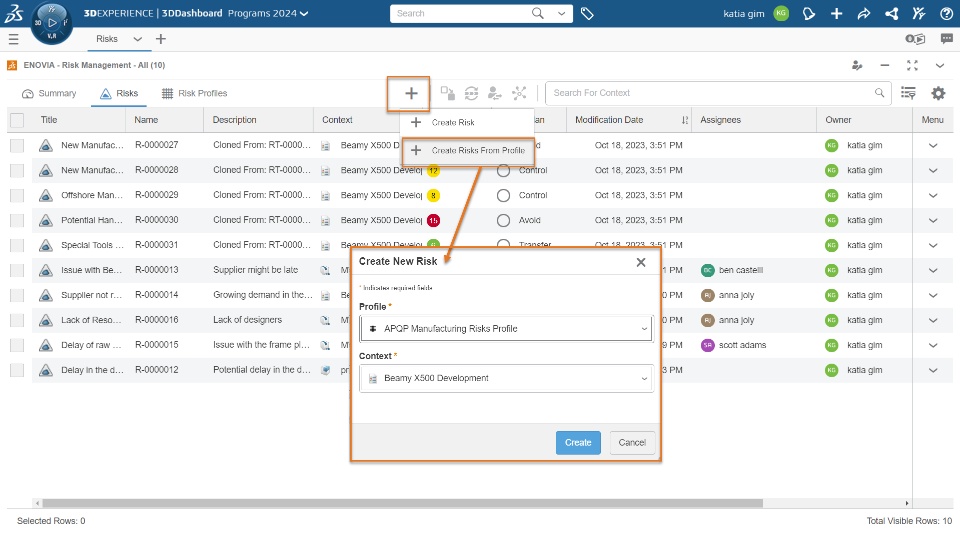Check the row R-0000014 checkbox
The width and height of the screenshot is (960, 539).
tap(17, 295)
